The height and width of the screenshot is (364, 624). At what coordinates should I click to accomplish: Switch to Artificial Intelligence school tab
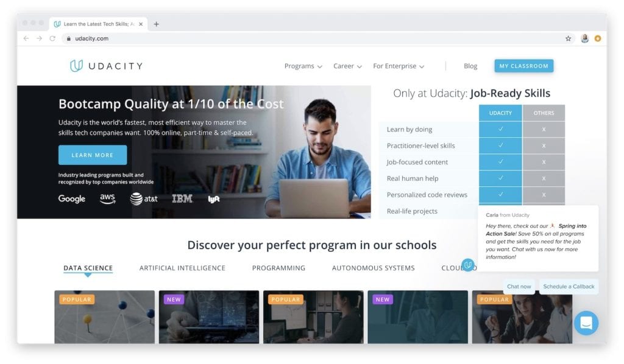tap(182, 268)
